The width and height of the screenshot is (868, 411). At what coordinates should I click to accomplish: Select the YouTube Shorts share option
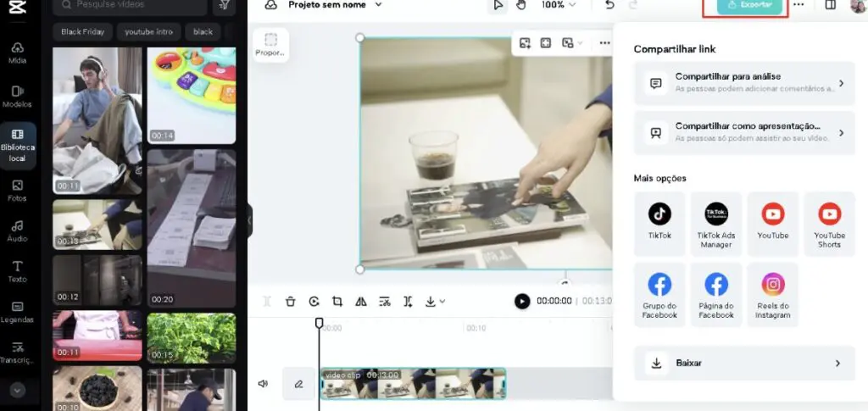(829, 224)
